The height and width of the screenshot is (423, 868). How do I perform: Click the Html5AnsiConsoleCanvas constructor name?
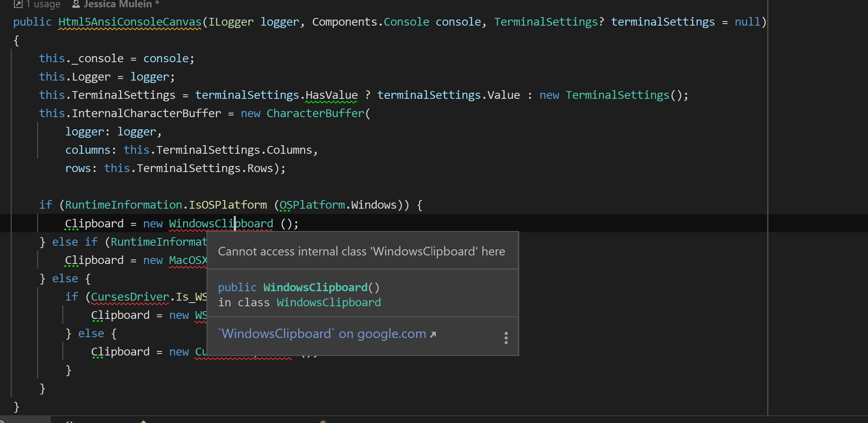[x=130, y=22]
